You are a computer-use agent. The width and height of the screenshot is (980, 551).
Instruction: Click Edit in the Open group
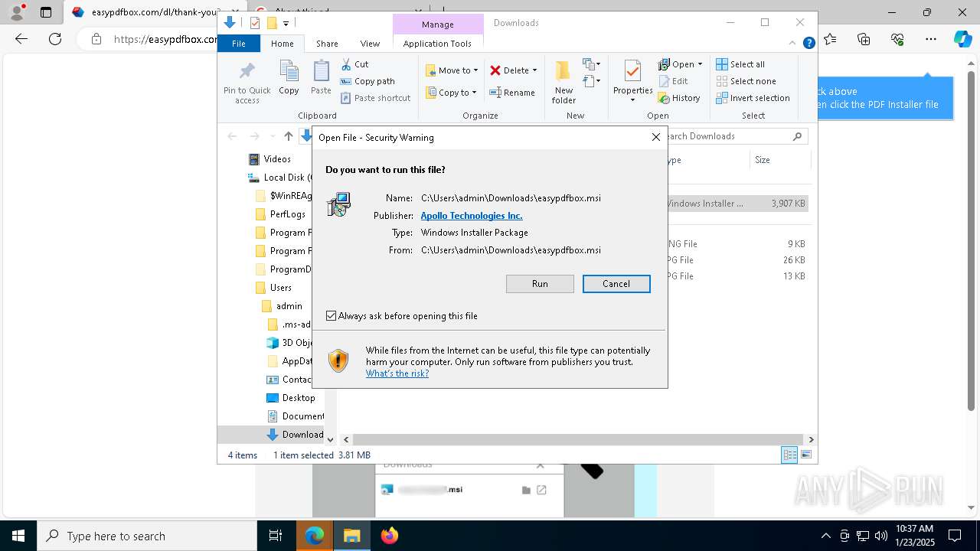click(673, 81)
